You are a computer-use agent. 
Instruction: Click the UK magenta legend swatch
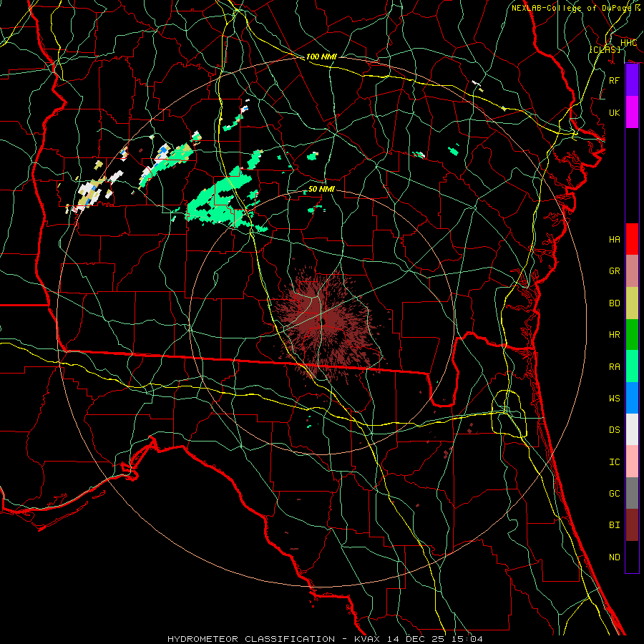click(632, 112)
